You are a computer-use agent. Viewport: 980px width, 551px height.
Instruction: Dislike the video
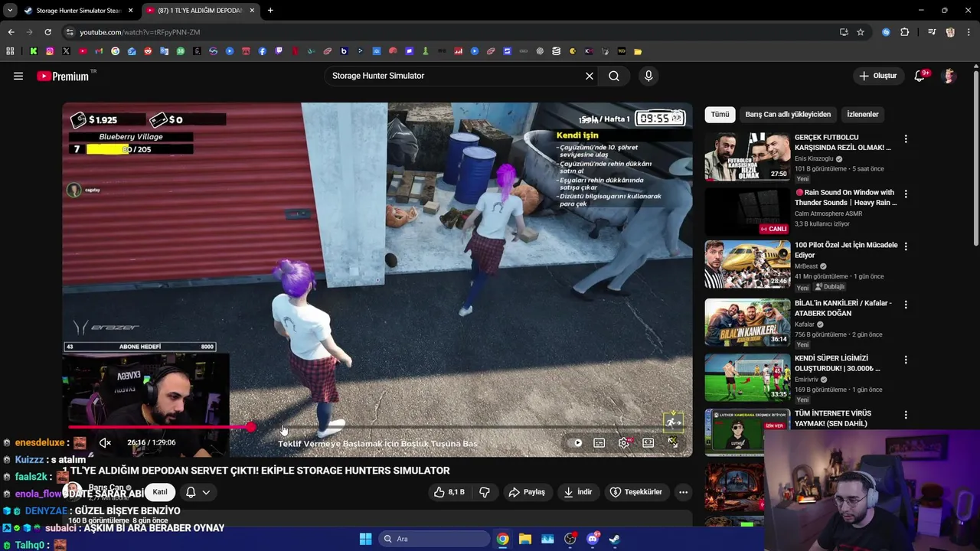pyautogui.click(x=484, y=492)
